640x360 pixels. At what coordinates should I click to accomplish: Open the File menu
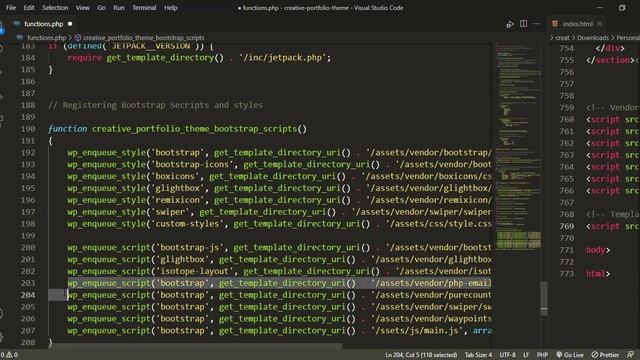11,8
